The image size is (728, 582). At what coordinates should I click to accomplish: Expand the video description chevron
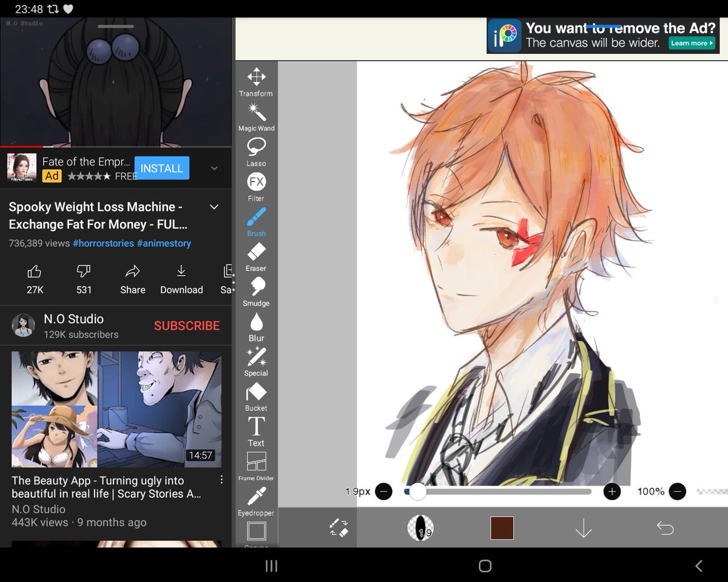pos(214,207)
